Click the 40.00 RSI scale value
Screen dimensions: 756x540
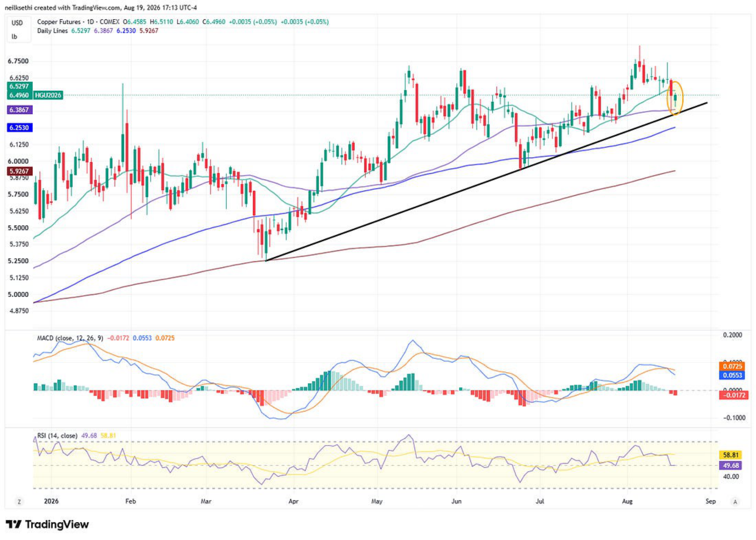pyautogui.click(x=731, y=477)
